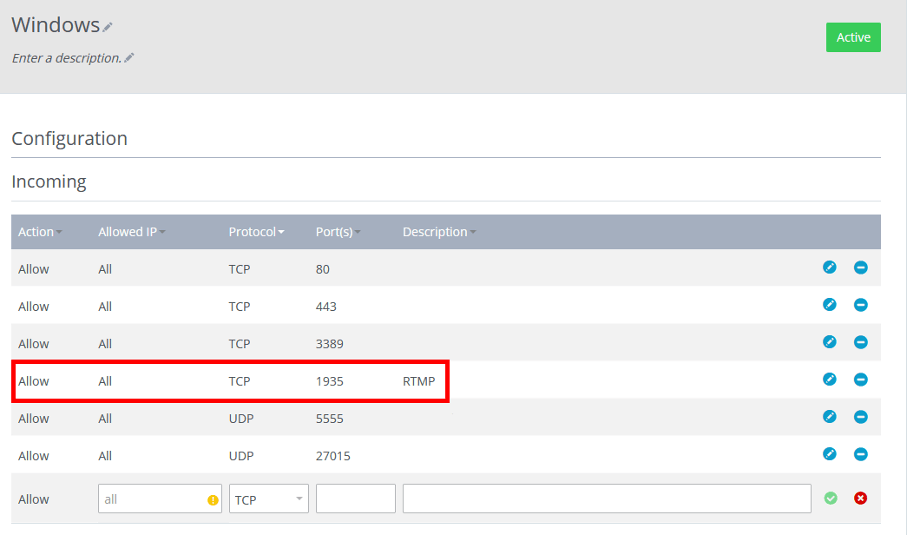
Task: Click the 'Enter a description.' text
Action: (67, 58)
